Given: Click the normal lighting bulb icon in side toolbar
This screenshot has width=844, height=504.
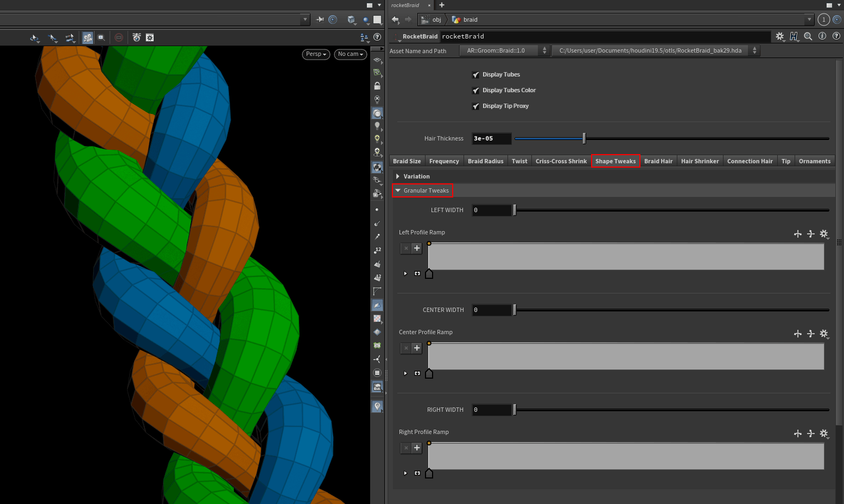Looking at the screenshot, I should click(377, 126).
